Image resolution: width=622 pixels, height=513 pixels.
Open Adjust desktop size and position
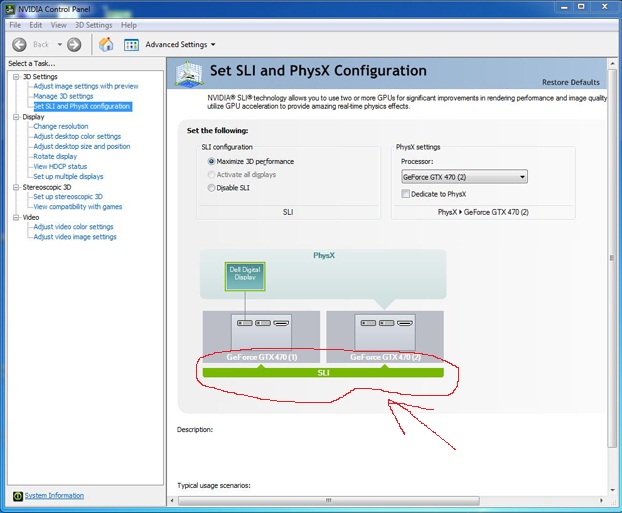(x=82, y=146)
